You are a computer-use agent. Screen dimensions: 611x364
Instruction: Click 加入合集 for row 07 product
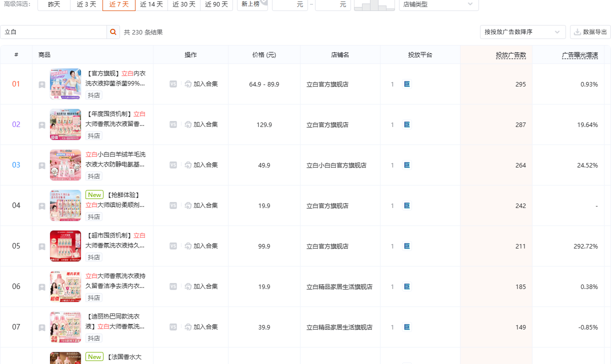point(201,327)
